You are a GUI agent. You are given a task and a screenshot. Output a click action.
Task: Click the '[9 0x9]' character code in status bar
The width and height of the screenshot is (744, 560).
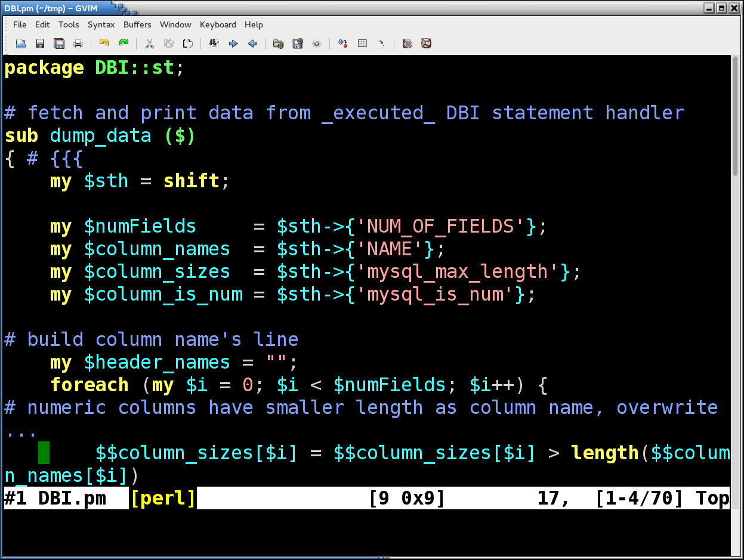[x=407, y=498]
